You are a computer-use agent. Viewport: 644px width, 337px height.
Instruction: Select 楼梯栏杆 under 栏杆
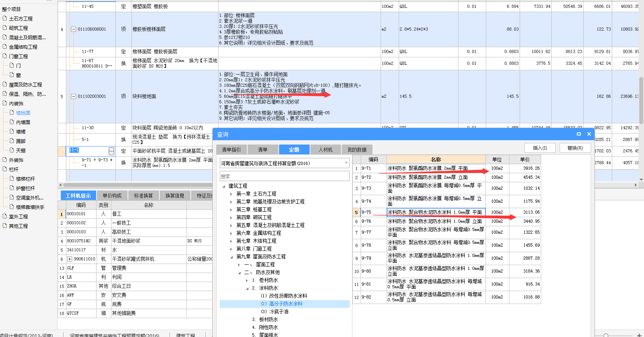pos(25,179)
